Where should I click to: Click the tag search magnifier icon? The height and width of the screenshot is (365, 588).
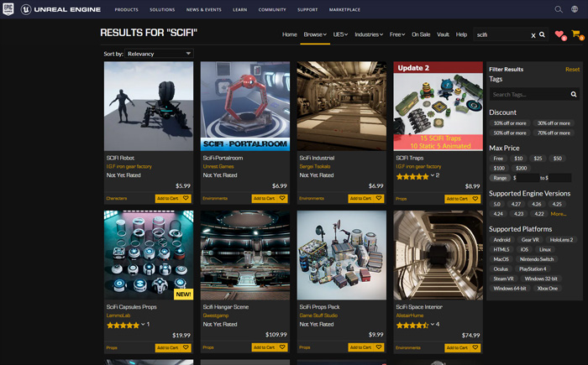click(x=574, y=94)
